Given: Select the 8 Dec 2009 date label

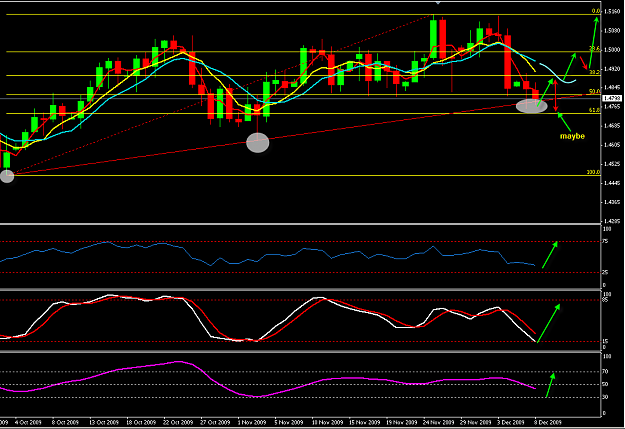Looking at the screenshot, I should [548, 422].
